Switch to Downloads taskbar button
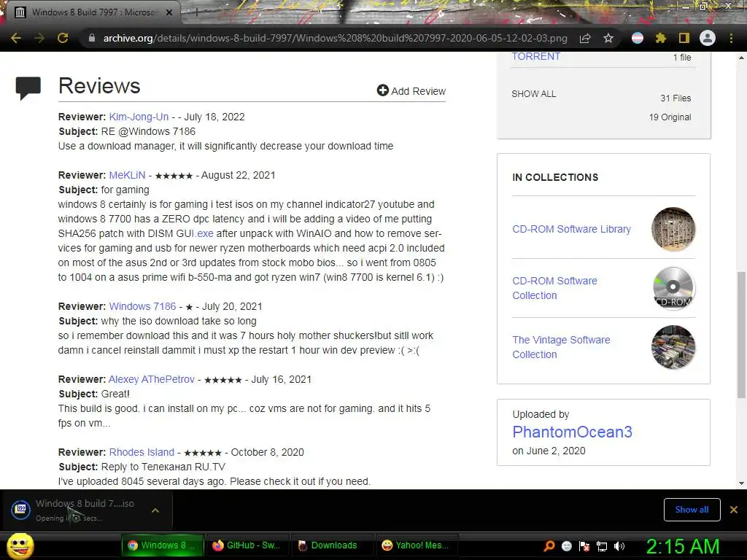Viewport: 747px width, 560px height. [331, 545]
